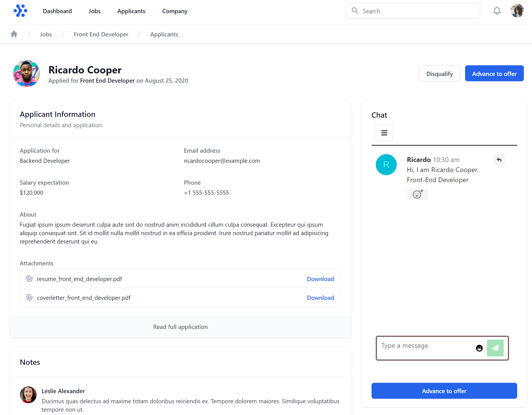Image resolution: width=532 pixels, height=415 pixels.
Task: Click the paperclip icon next to the resume attachment
Action: click(29, 279)
